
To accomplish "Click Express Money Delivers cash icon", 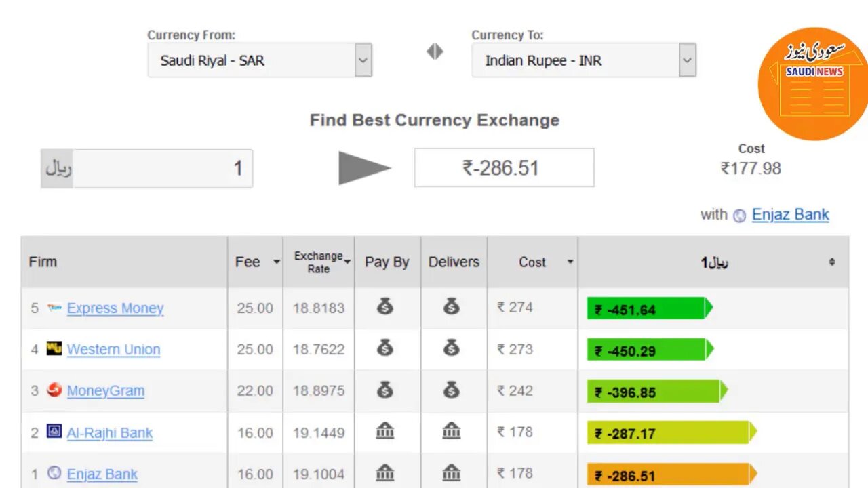I will coord(452,306).
